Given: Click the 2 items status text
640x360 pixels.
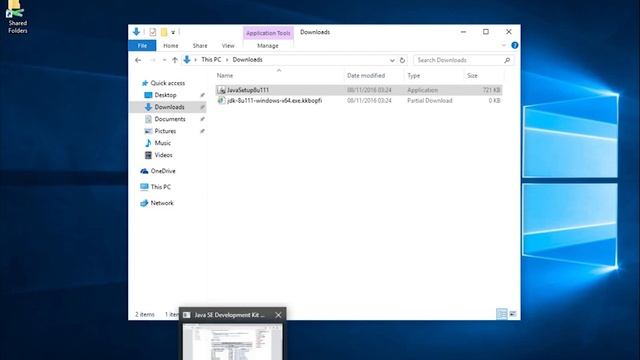Looking at the screenshot, I should pos(145,314).
